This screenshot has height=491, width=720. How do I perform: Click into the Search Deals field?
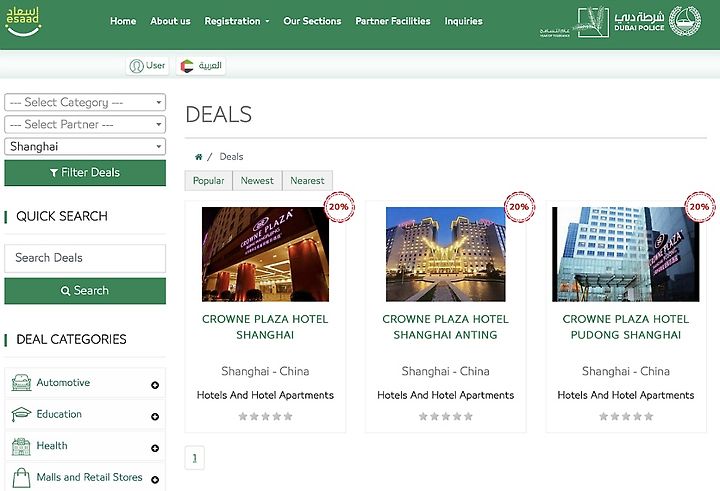tap(85, 258)
